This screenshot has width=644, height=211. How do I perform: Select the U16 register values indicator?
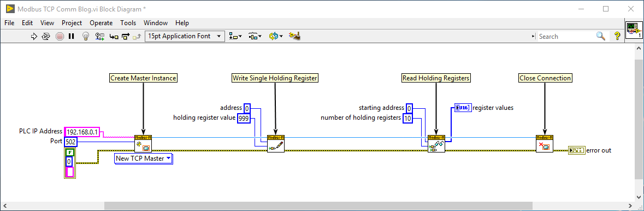pos(463,108)
